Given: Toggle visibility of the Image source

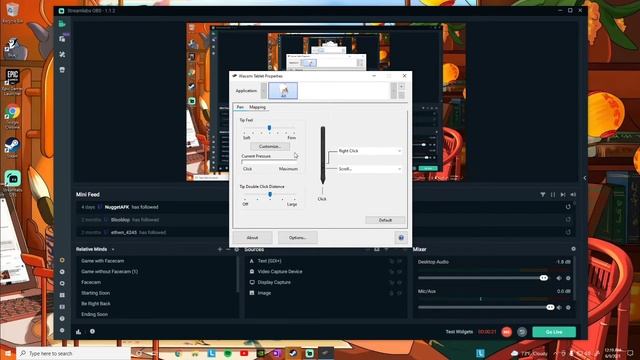Looking at the screenshot, I should point(400,293).
